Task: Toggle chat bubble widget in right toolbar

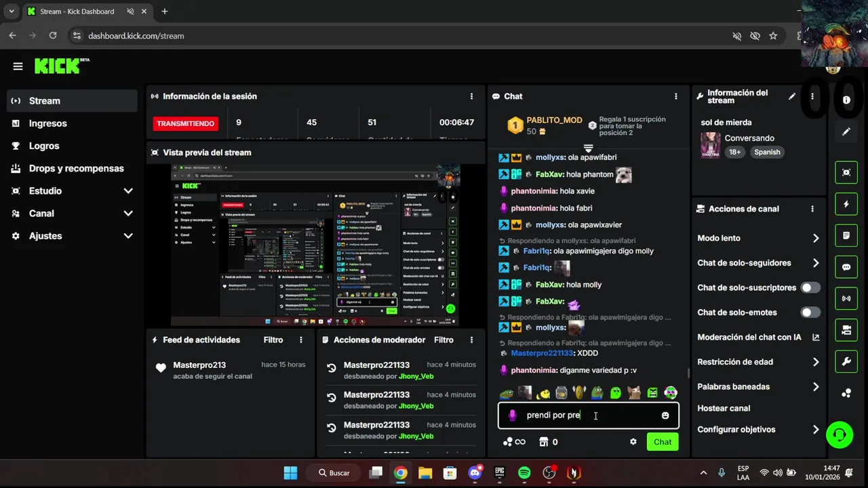Action: coord(846,267)
